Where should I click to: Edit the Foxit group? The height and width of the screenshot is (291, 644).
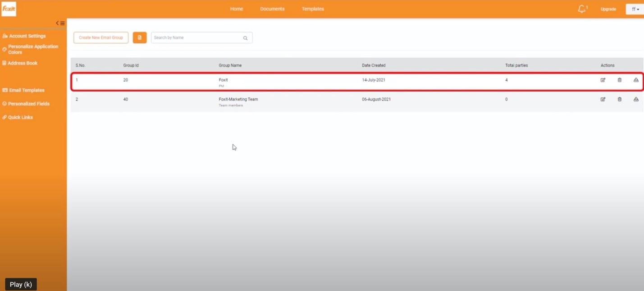[603, 80]
